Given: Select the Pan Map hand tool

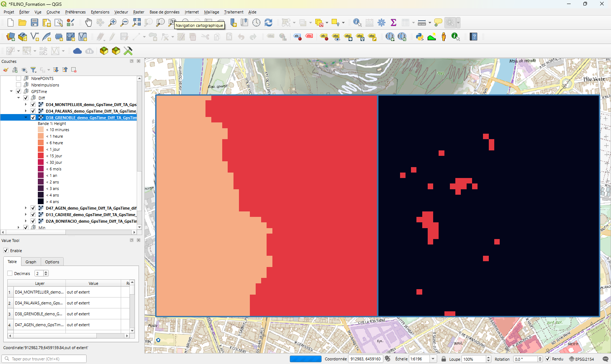Looking at the screenshot, I should pyautogui.click(x=88, y=23).
